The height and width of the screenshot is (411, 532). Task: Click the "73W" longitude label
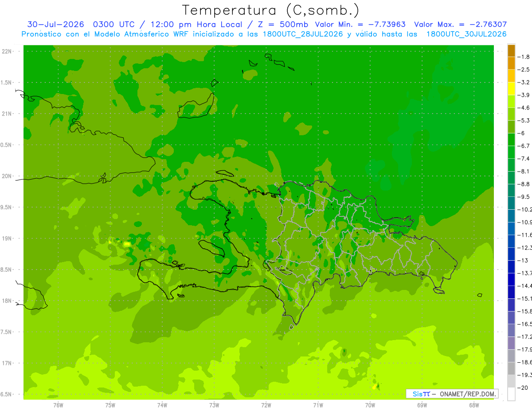[214, 405]
